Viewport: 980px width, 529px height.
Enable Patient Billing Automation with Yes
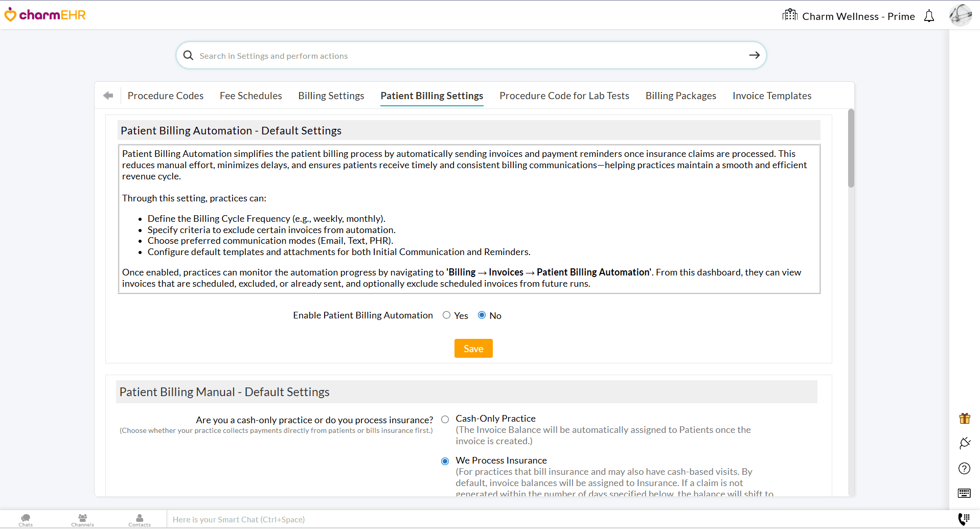click(446, 315)
